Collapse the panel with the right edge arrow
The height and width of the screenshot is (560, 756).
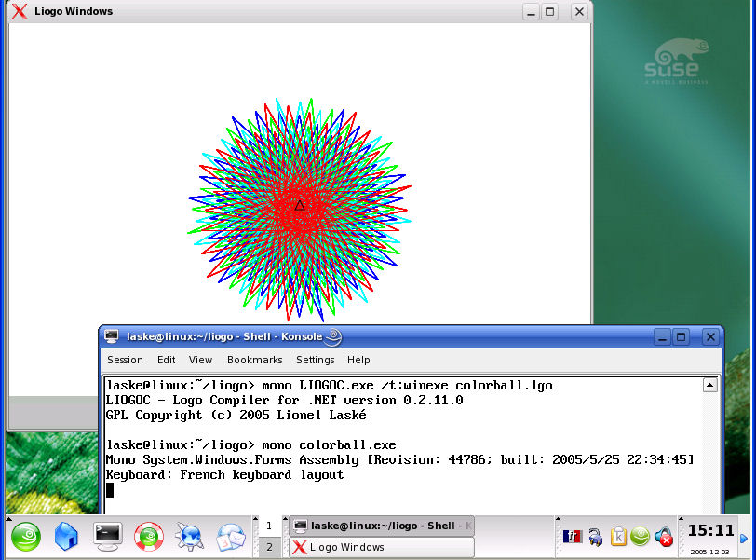(x=744, y=538)
